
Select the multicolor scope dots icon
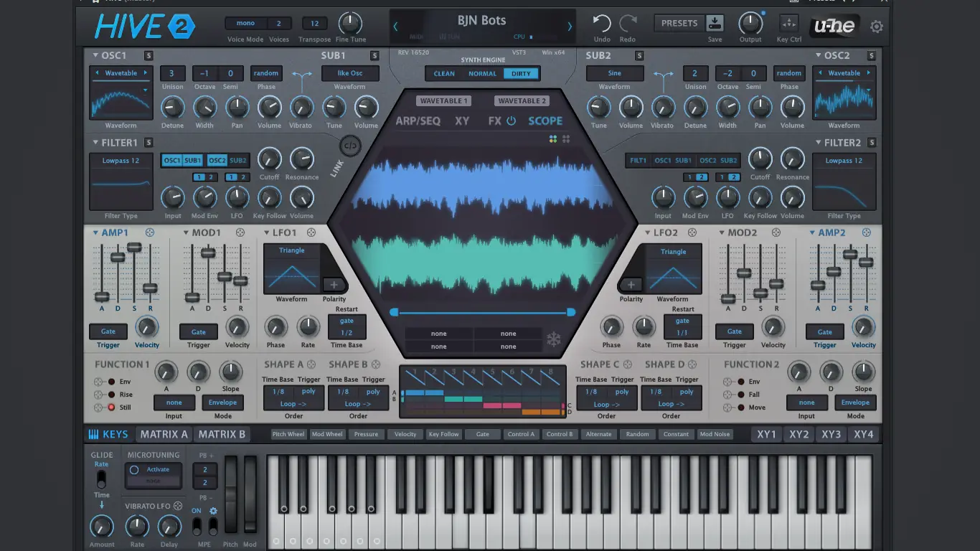(x=553, y=139)
